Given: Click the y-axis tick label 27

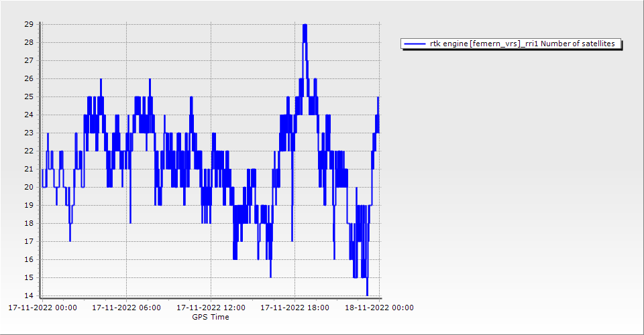Looking at the screenshot, I should coord(29,60).
